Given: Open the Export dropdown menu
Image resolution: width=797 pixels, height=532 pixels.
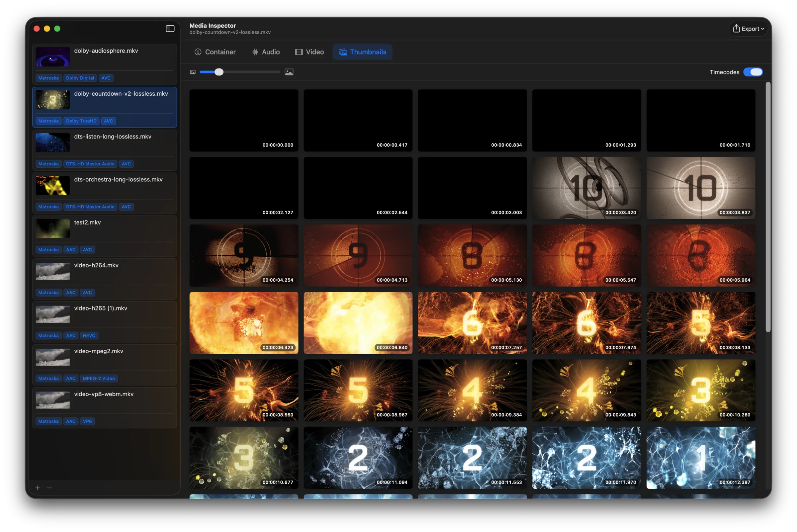Looking at the screenshot, I should (748, 29).
